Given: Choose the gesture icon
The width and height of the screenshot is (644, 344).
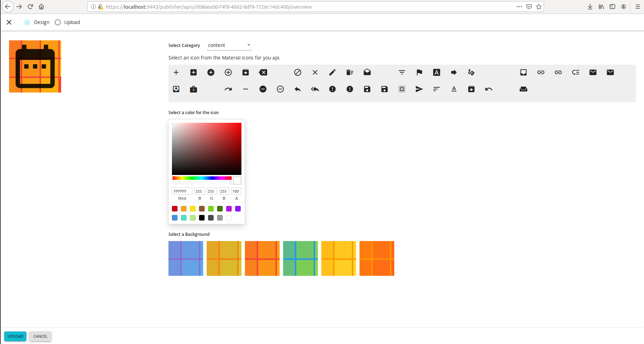Looking at the screenshot, I should click(x=471, y=72).
